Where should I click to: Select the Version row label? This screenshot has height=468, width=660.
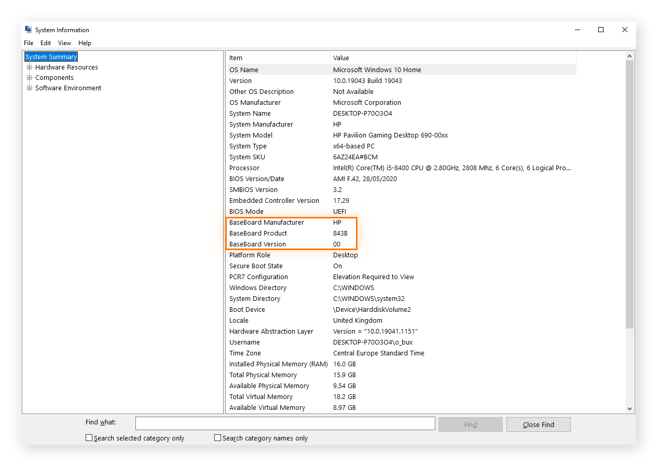240,81
